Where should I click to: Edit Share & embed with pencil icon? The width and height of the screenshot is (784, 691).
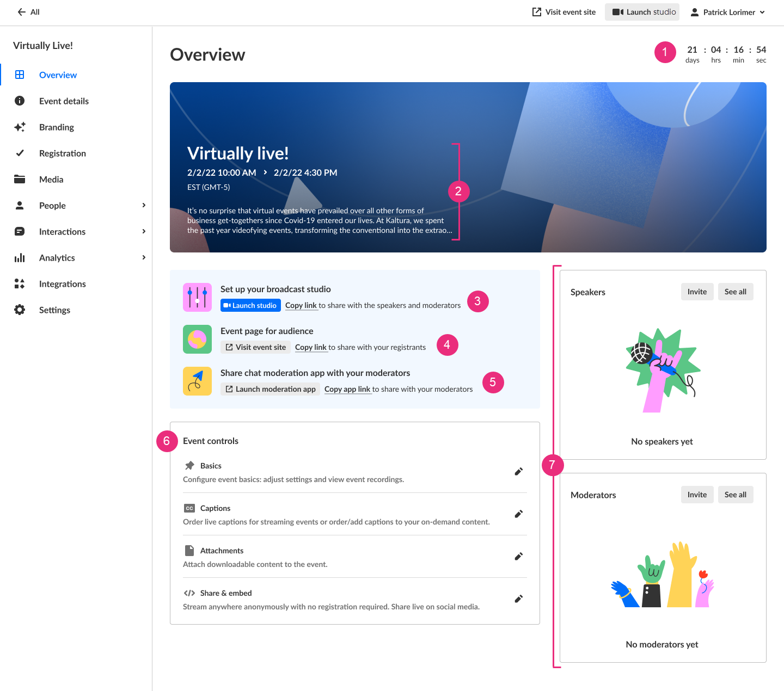519,599
